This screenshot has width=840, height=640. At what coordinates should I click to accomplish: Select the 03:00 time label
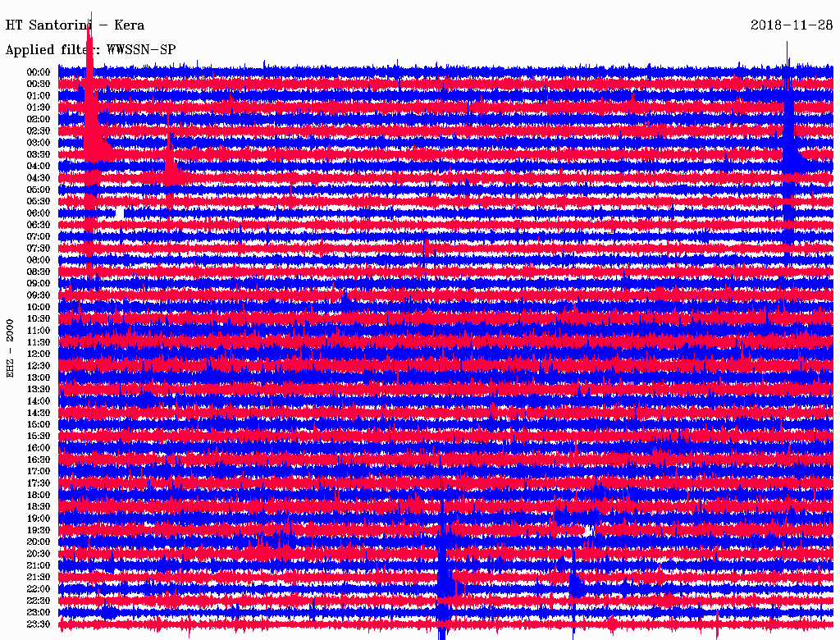(x=39, y=143)
